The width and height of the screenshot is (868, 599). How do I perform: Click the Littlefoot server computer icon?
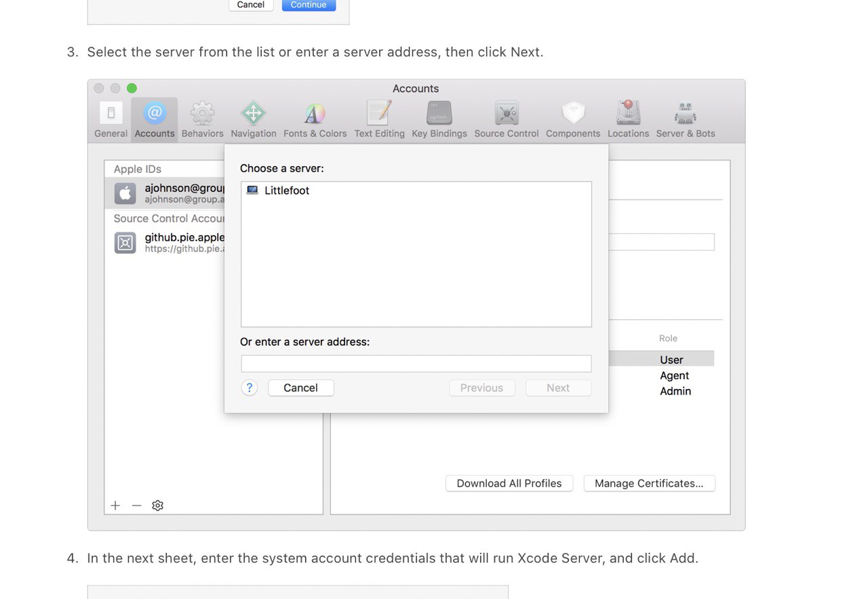pyautogui.click(x=252, y=190)
